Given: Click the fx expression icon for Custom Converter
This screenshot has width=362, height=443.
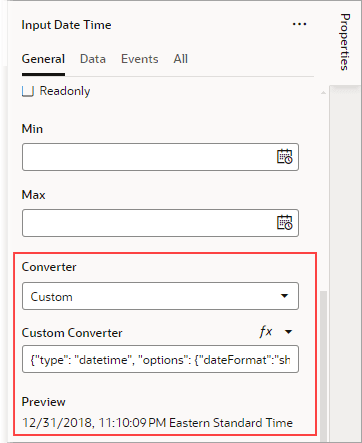Looking at the screenshot, I should coord(266,332).
